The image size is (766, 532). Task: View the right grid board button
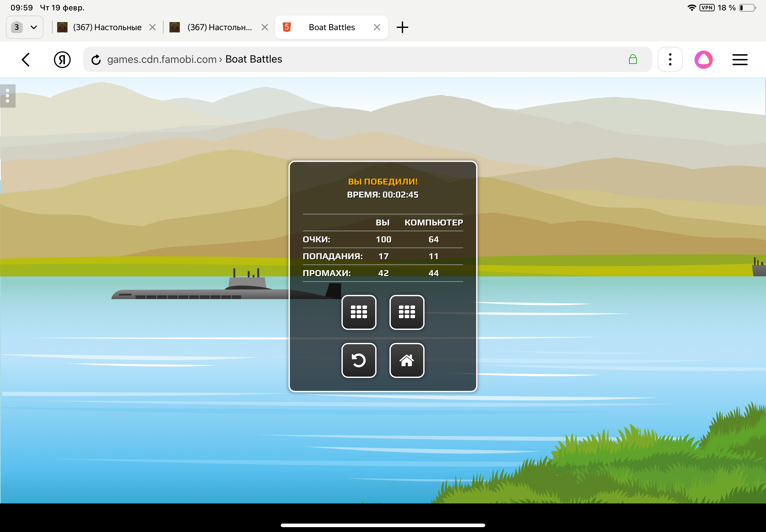point(406,312)
